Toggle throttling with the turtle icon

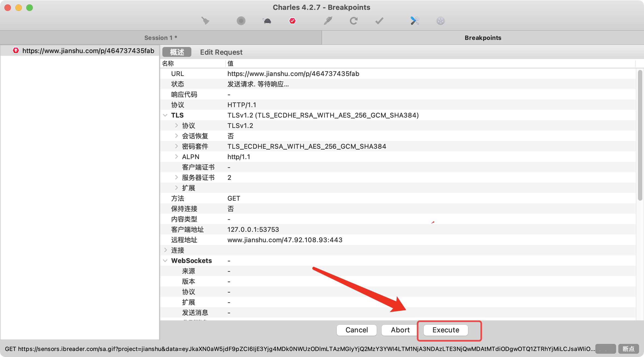267,21
